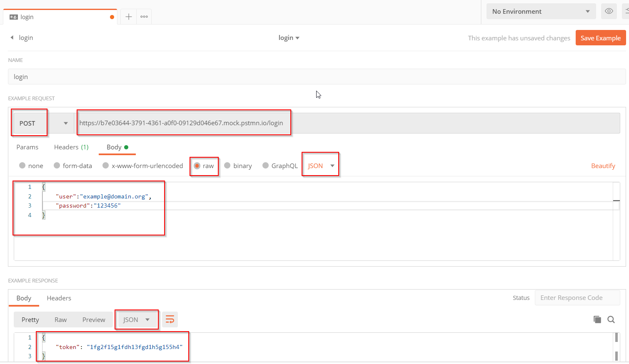Go back using arrow beside login
This screenshot has height=364, width=629.
coord(12,37)
